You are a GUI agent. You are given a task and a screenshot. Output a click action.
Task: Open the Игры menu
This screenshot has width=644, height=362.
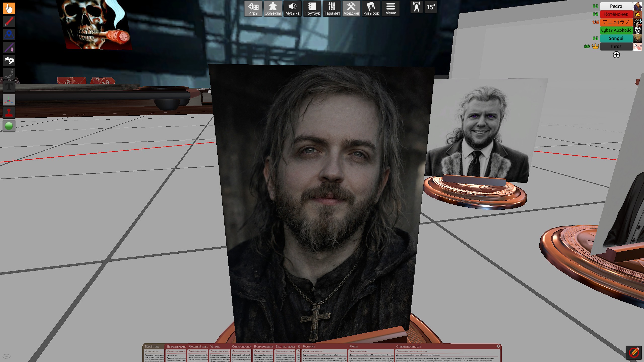(x=253, y=9)
